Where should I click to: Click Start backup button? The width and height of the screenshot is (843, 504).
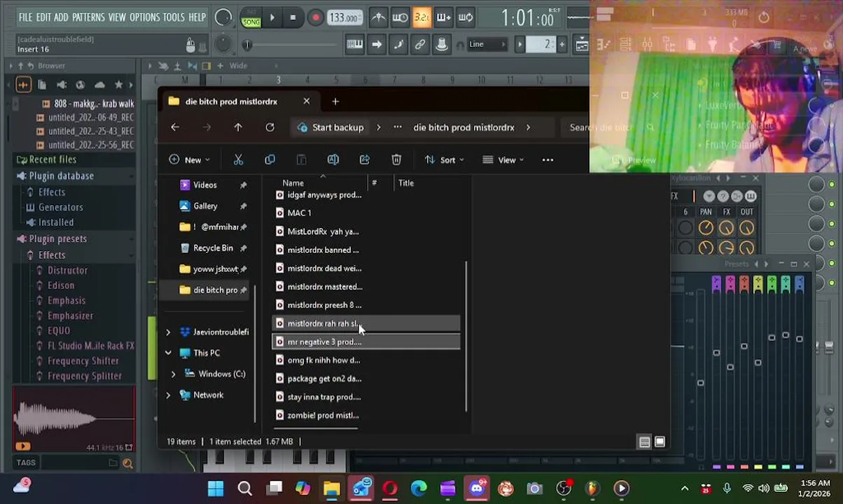click(330, 127)
